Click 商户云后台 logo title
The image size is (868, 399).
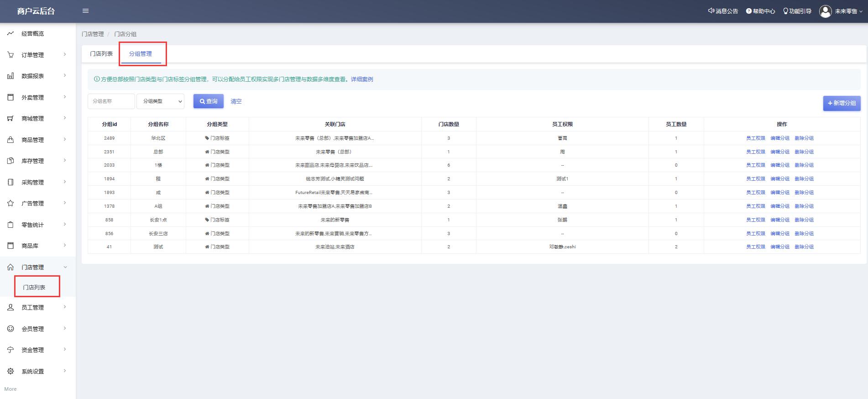[36, 11]
